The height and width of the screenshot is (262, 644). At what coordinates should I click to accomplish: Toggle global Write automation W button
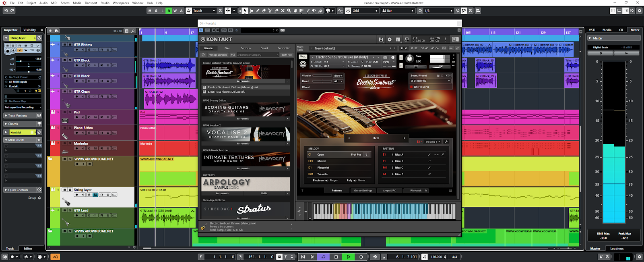[x=175, y=10]
